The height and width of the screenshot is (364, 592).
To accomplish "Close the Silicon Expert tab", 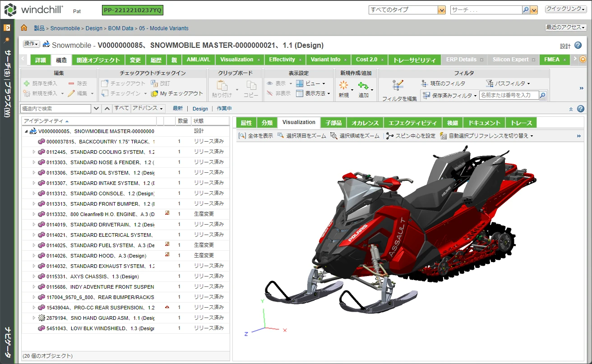I will coord(534,60).
